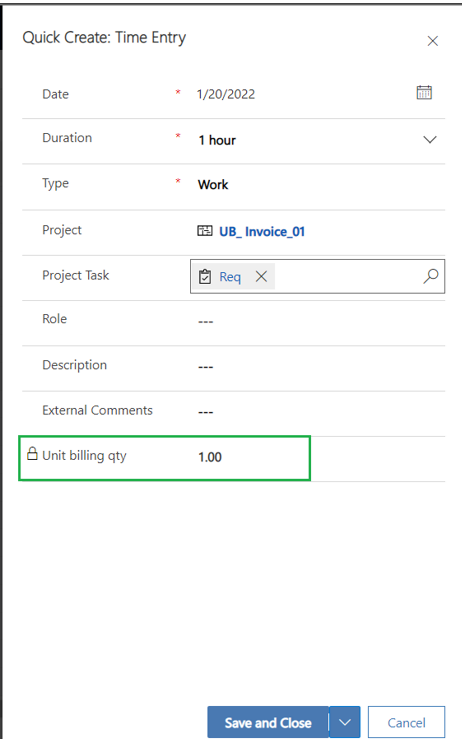462x739 pixels.
Task: Open the Req project task link
Action: click(230, 277)
